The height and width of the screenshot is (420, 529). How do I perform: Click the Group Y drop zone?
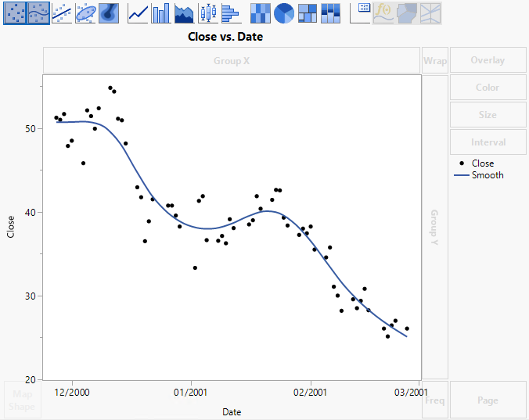(x=435, y=227)
